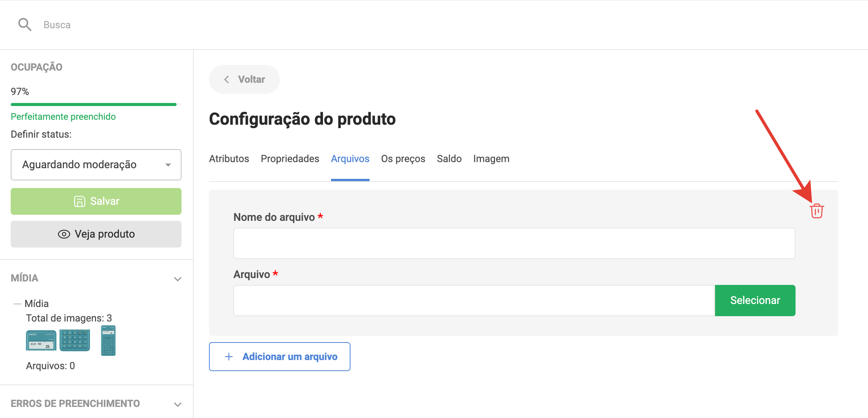Screen dimensions: 868x418
Task: Click Adicionar um arquivo button
Action: (x=280, y=357)
